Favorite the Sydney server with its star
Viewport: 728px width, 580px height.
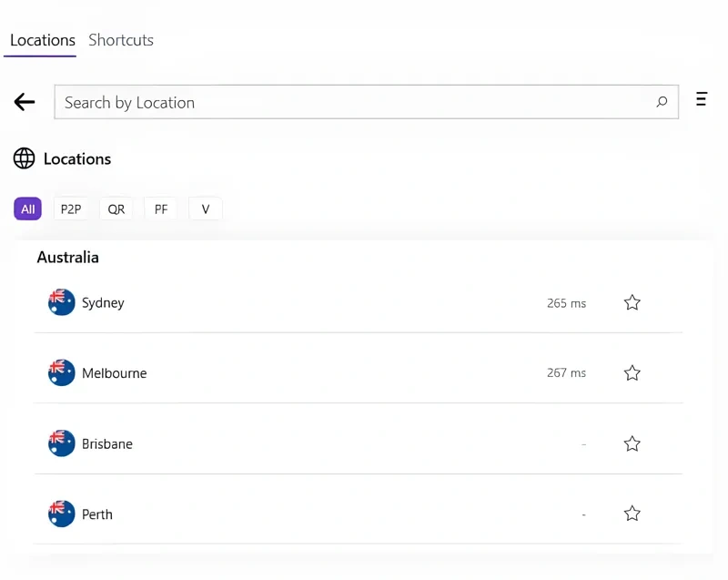(x=632, y=302)
